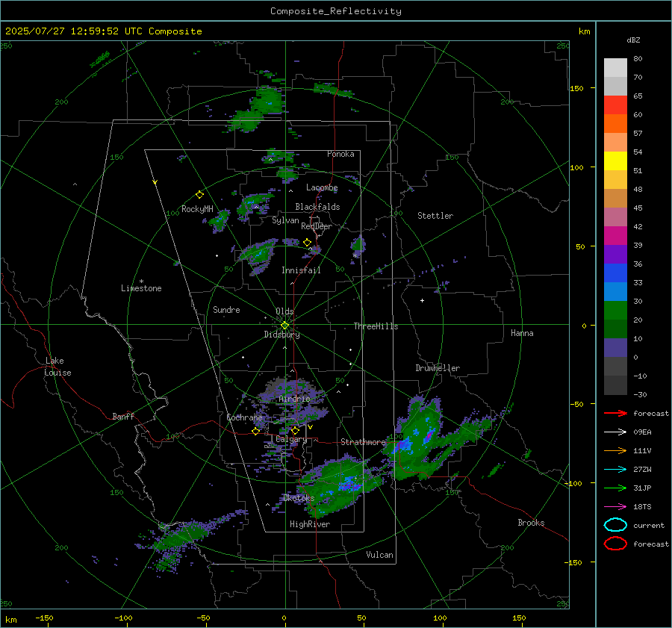Select the 20 dBZ green color swatch
672x628 pixels.
615,310
